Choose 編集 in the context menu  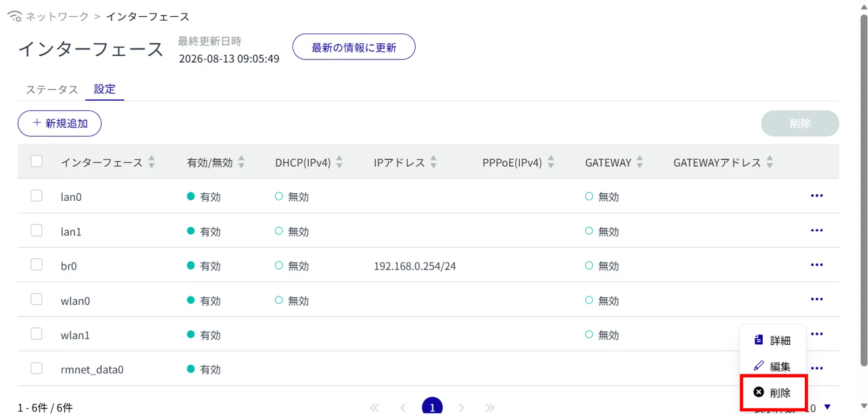773,366
